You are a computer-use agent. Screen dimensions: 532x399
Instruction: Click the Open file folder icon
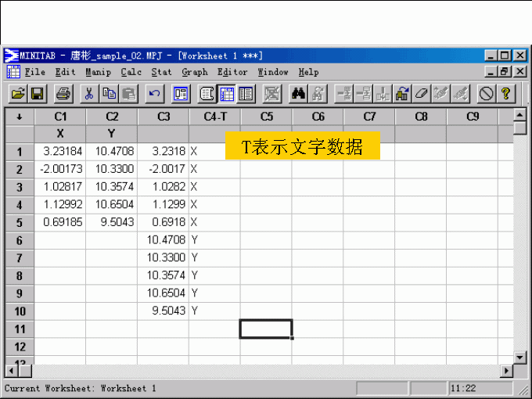pos(17,94)
